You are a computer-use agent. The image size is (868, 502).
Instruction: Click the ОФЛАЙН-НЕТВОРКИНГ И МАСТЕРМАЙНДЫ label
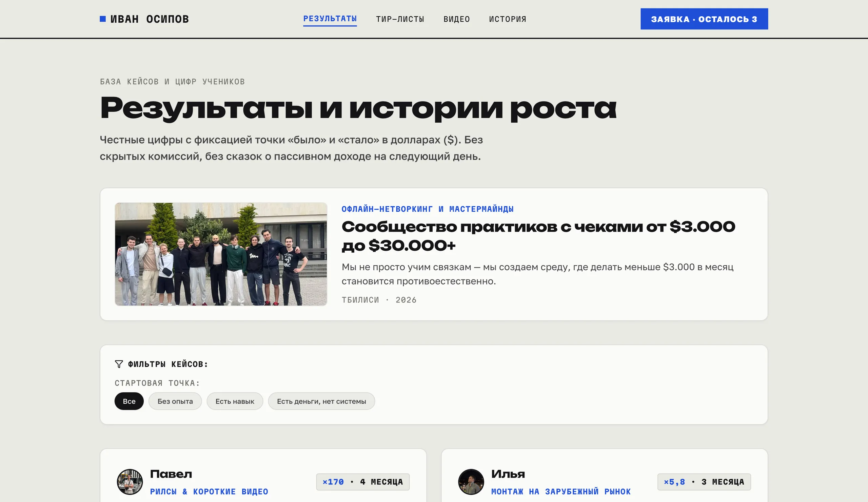pos(428,209)
